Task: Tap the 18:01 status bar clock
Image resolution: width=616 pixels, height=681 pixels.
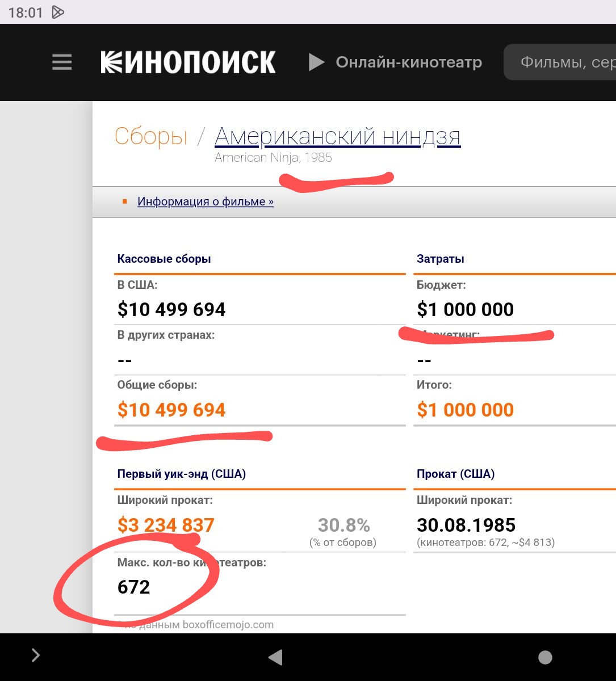Action: pyautogui.click(x=26, y=12)
